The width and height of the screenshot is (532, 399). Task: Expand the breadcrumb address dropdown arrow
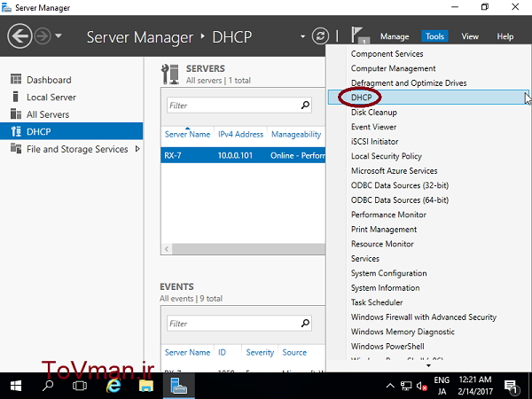tap(302, 36)
